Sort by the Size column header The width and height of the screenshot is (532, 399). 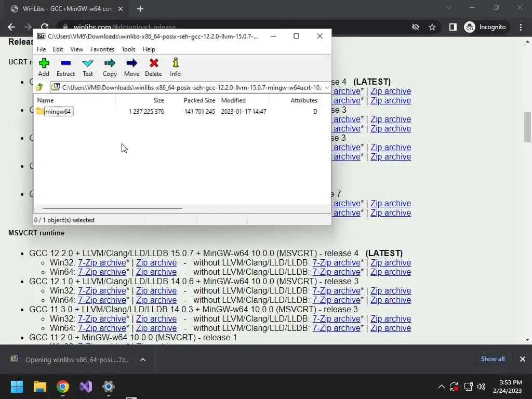coord(141,100)
